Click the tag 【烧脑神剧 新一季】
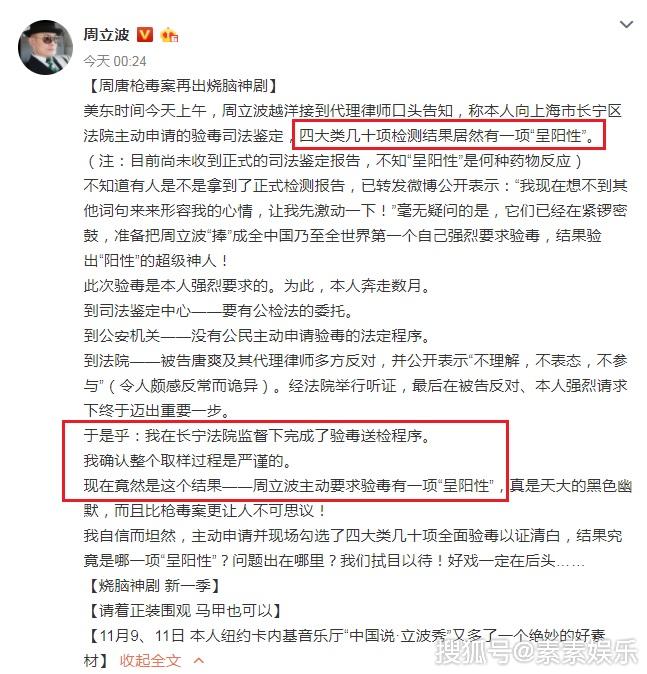The height and width of the screenshot is (674, 647). coord(155,585)
